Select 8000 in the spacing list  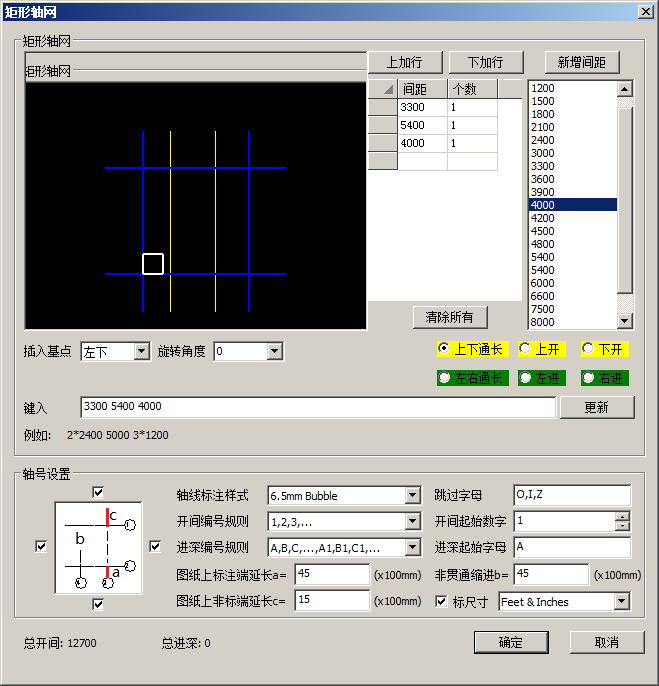[x=573, y=322]
